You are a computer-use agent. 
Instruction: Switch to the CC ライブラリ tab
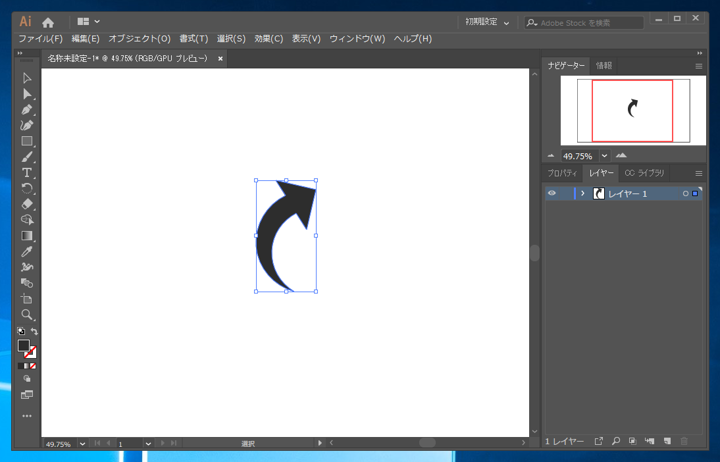pos(644,173)
